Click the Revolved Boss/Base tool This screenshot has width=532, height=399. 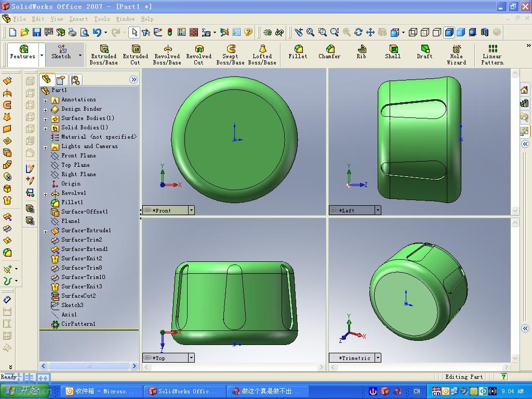[167, 54]
